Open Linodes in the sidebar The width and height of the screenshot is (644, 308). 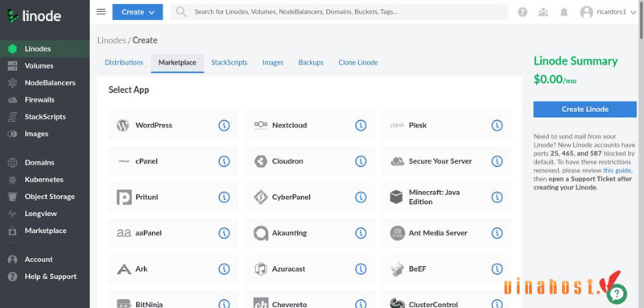(x=45, y=49)
